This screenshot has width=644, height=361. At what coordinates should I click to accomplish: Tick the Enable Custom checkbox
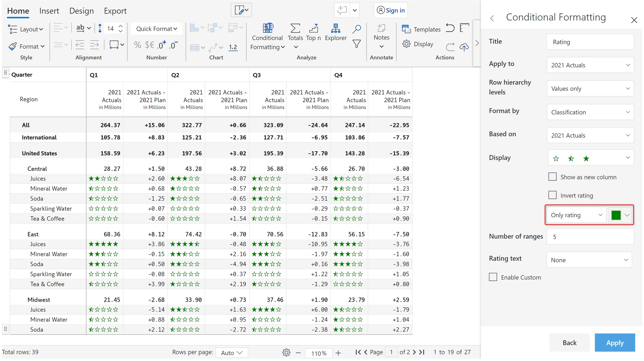tap(493, 277)
